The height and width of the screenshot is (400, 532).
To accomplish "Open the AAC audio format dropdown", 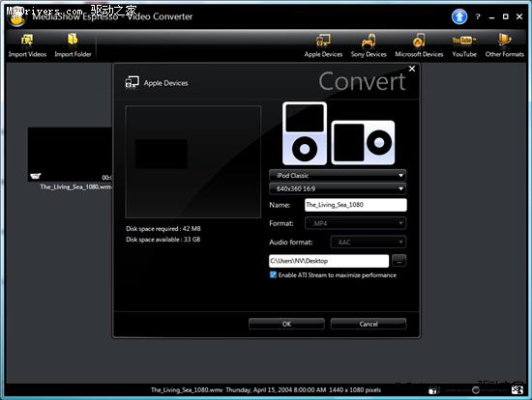I will coord(369,243).
